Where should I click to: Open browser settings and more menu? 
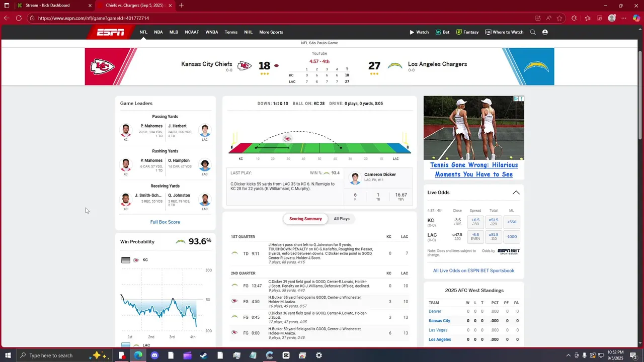point(624,18)
